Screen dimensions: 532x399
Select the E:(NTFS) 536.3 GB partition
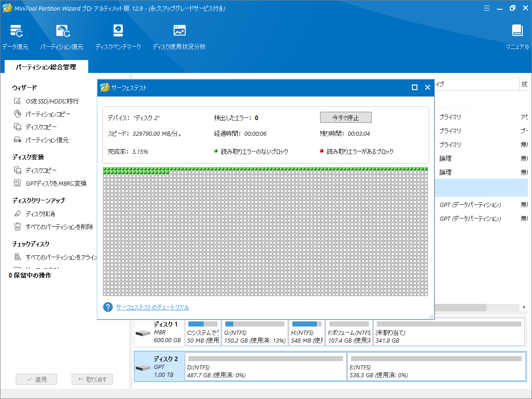pos(436,367)
